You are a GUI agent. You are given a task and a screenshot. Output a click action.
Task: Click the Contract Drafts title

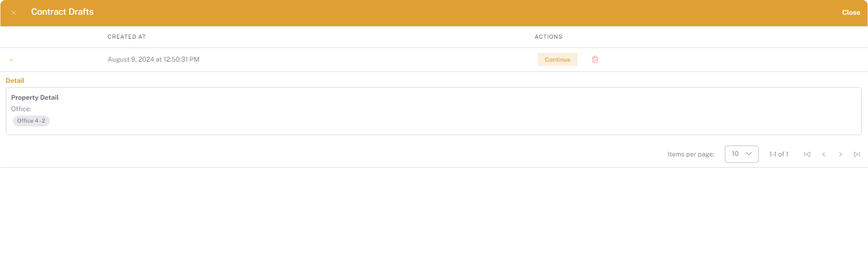pyautogui.click(x=62, y=12)
